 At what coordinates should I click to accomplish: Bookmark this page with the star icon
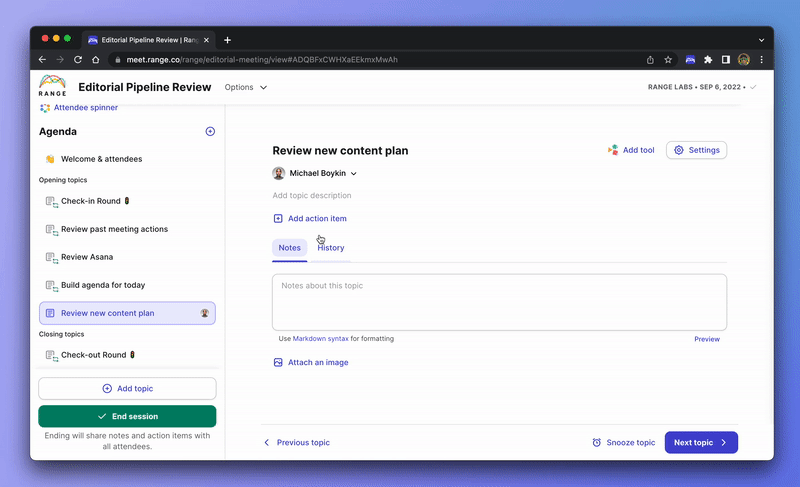(x=668, y=60)
